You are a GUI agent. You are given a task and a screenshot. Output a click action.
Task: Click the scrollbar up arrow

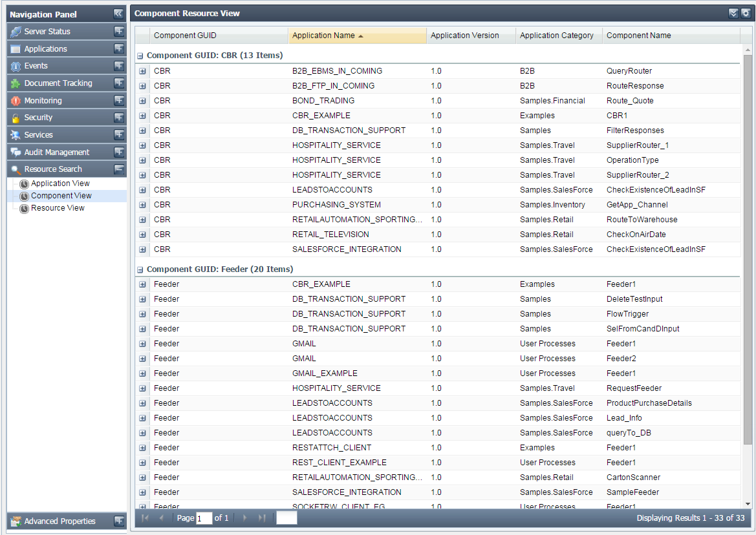(748, 50)
